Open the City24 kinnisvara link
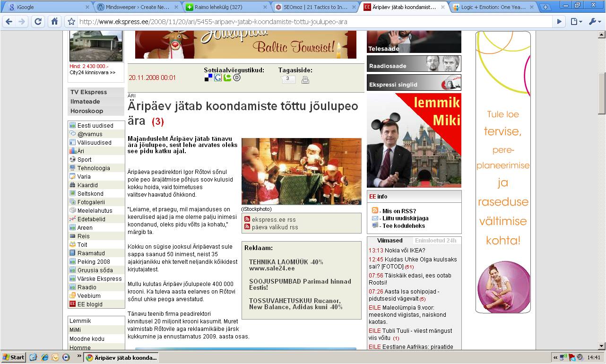606x364 pixels. click(93, 72)
